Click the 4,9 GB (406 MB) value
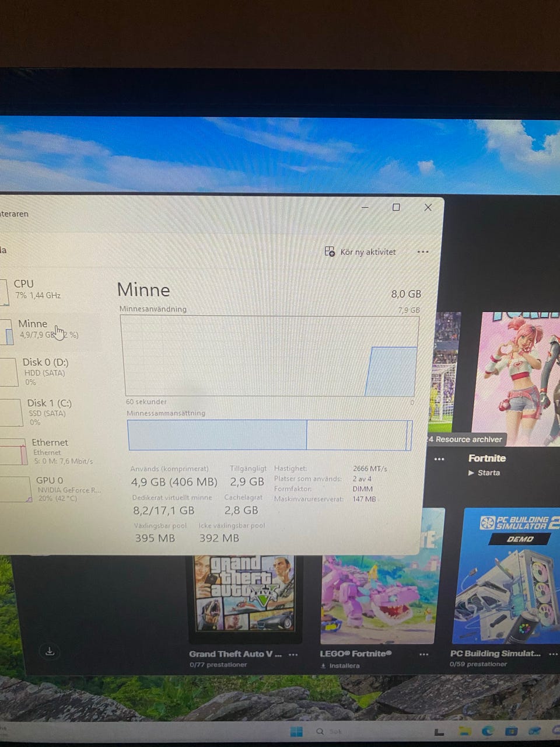Screen dimensions: 560x747 coord(174,482)
